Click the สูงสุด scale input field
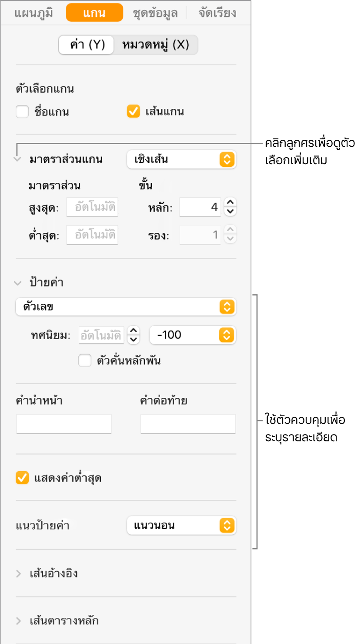The height and width of the screenshot is (644, 361). 92,208
